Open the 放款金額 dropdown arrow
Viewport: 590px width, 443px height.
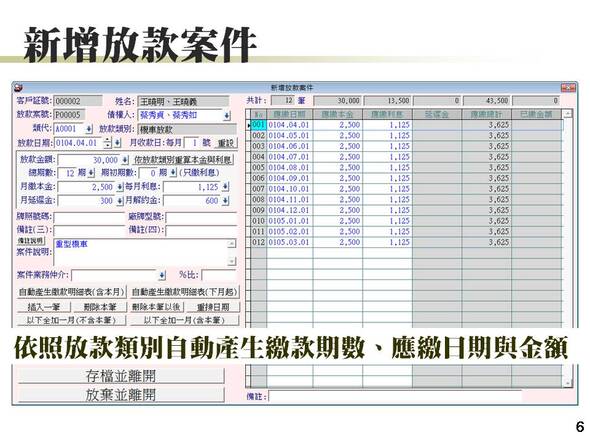[125, 160]
